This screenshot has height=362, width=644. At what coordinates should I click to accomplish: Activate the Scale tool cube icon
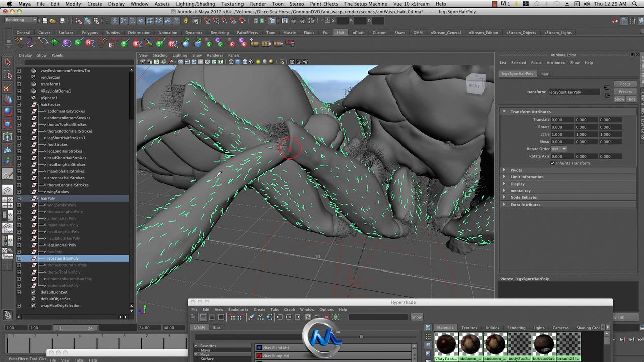click(x=8, y=124)
